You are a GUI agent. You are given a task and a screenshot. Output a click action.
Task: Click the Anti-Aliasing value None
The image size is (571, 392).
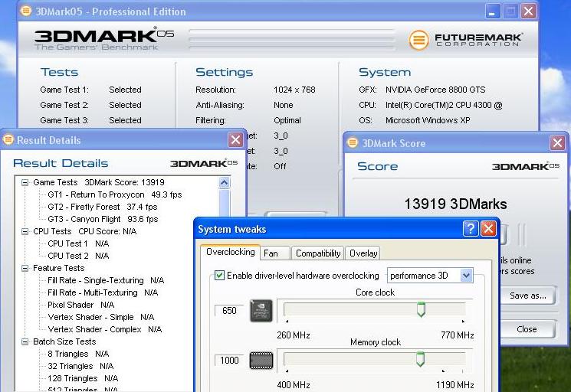(x=284, y=105)
